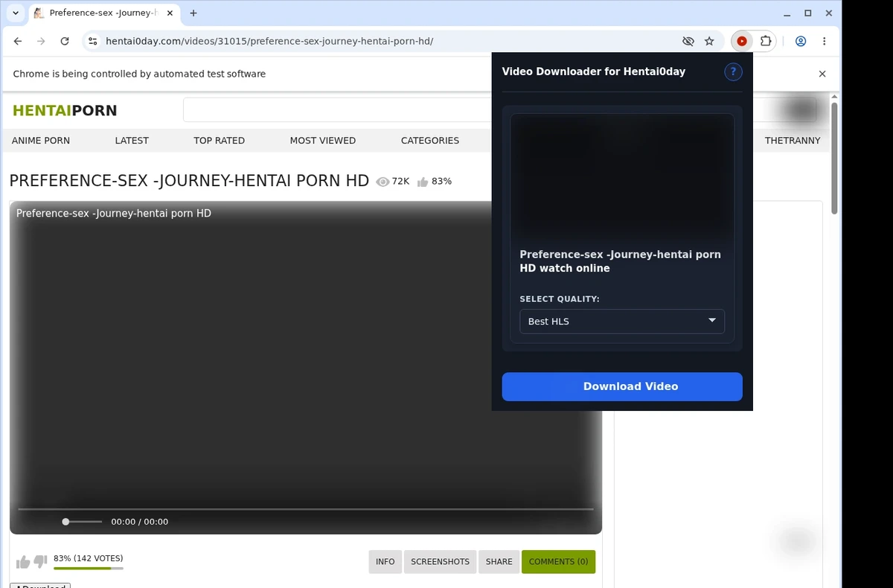
Task: Dislike the video with thumbs-down icon
Action: [x=41, y=561]
